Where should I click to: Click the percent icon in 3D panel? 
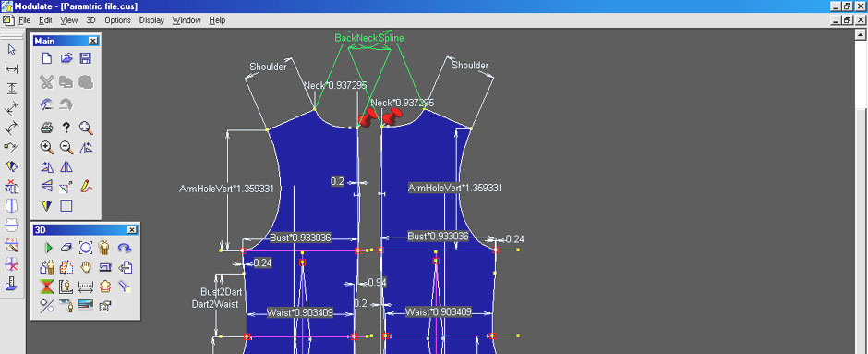coord(48,305)
